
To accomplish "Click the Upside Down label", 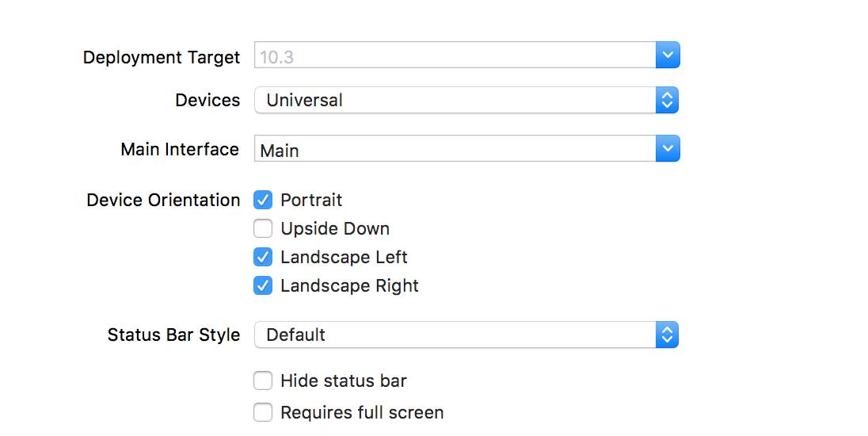I will (x=335, y=228).
